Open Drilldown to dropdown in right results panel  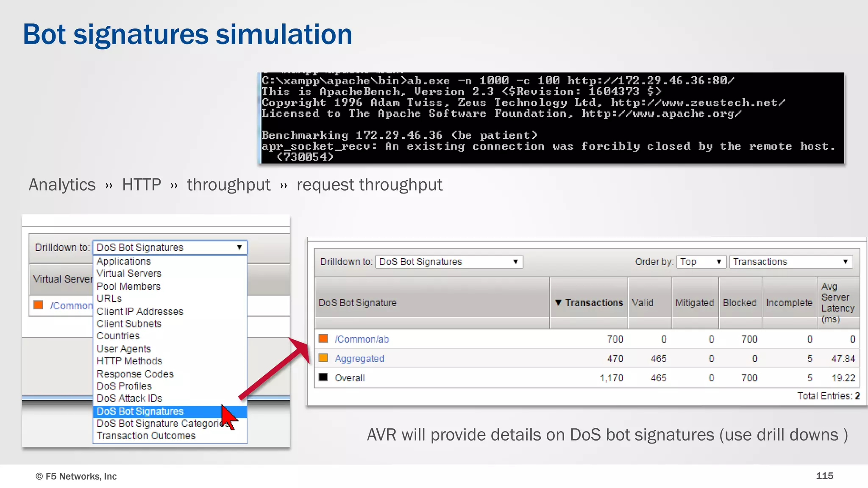click(x=449, y=262)
